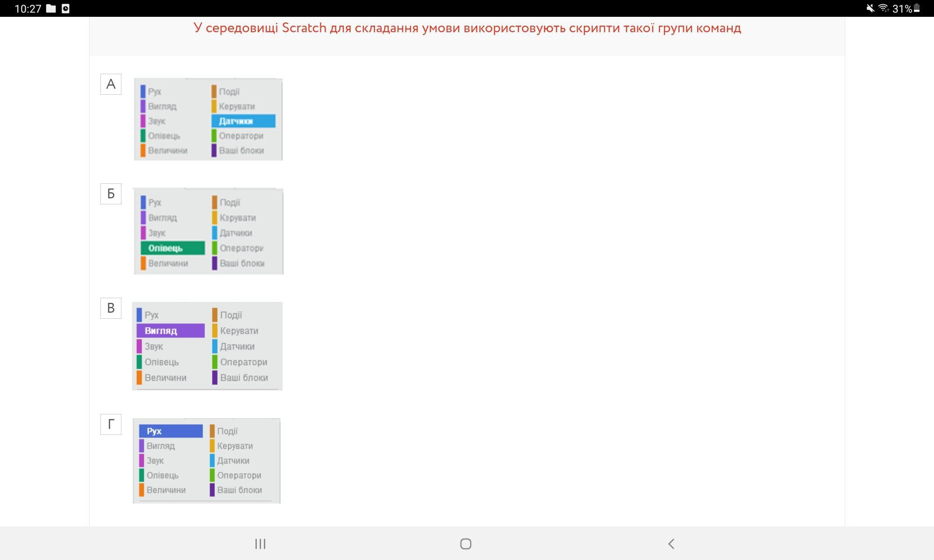The height and width of the screenshot is (560, 934).
Task: Select answer option В
Action: pos(111,308)
